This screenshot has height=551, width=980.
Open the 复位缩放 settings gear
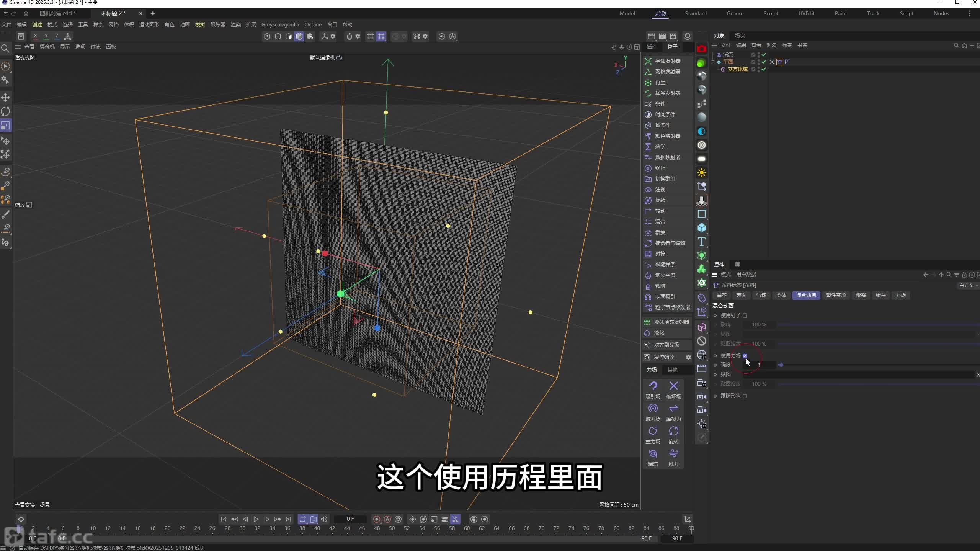pyautogui.click(x=688, y=357)
